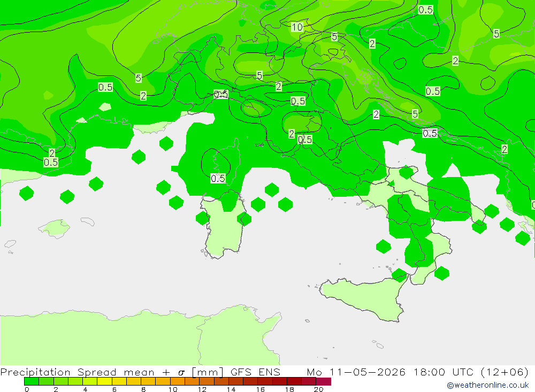Screen dimensions: 535x392
Task: Click the island of Sardinia on the map
Action: [224, 227]
